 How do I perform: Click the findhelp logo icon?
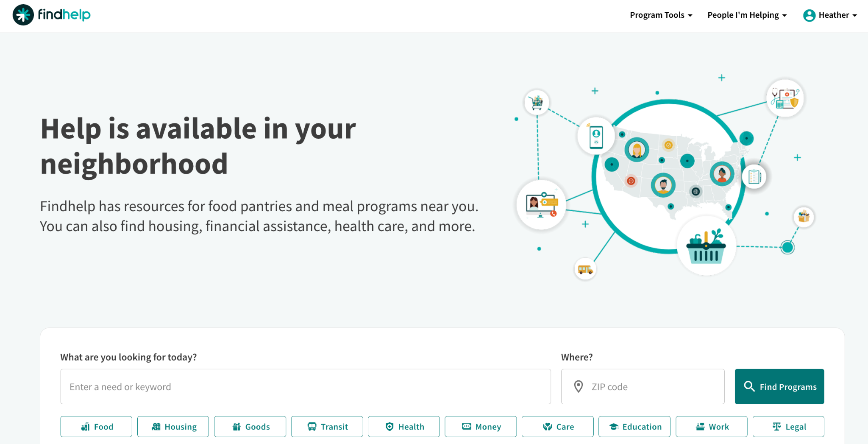coord(23,15)
